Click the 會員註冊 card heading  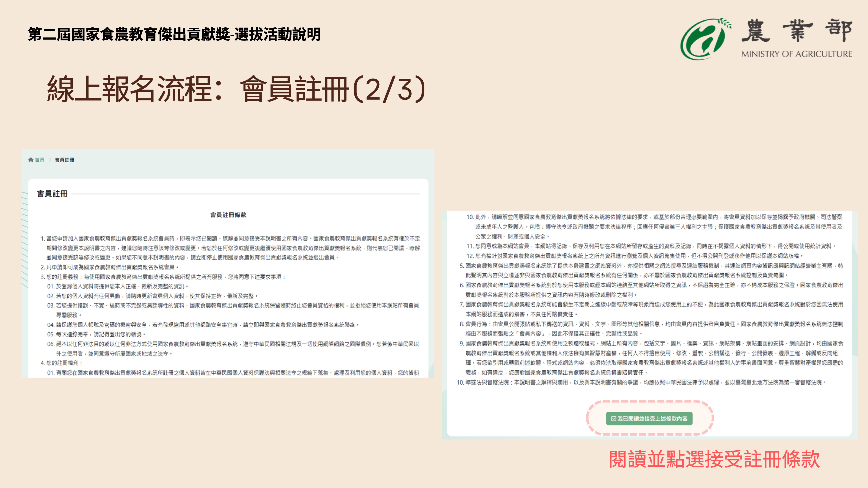pyautogui.click(x=52, y=194)
